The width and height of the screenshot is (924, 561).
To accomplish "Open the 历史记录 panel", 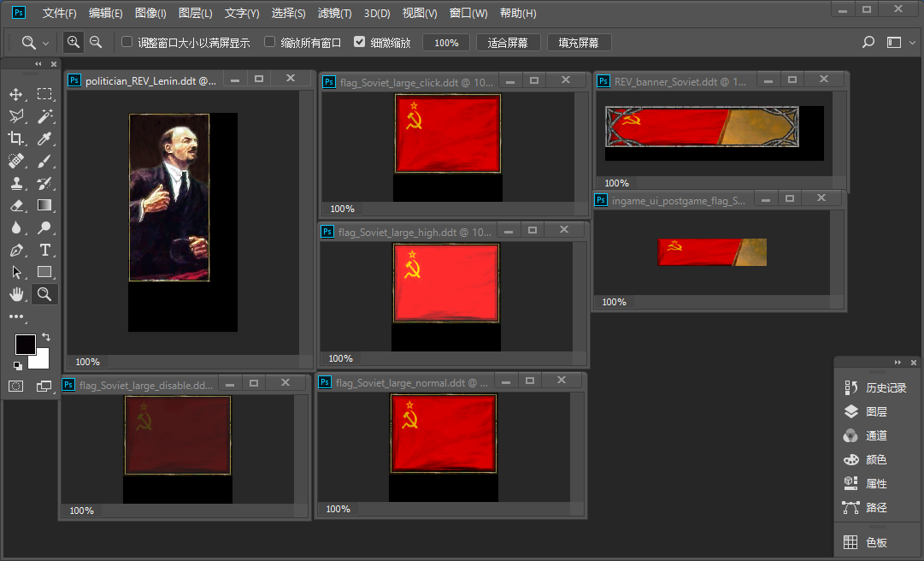I will point(876,387).
